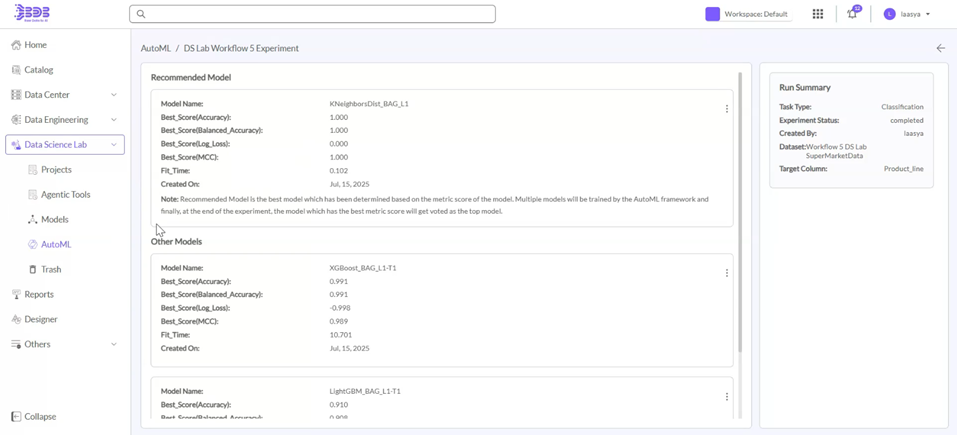
Task: Click the top search input field
Action: [312, 14]
